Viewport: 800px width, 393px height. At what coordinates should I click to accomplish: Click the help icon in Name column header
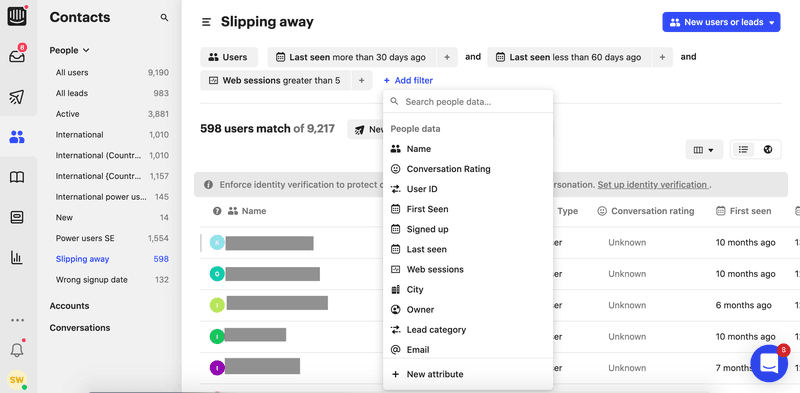click(217, 211)
